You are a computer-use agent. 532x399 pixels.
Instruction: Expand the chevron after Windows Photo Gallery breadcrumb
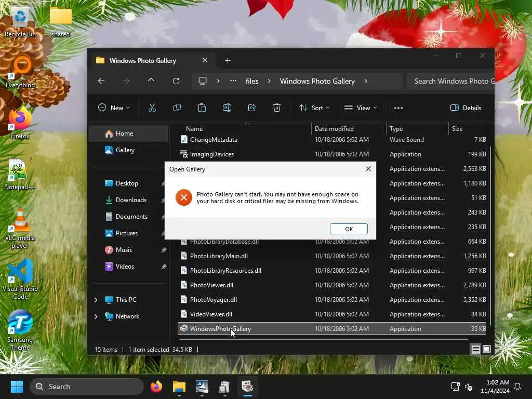click(366, 81)
